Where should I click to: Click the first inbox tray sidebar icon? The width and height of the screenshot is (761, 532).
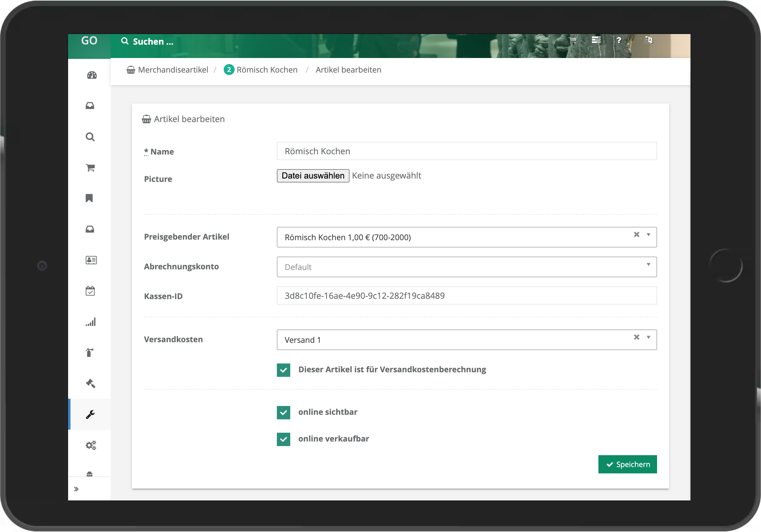pos(90,106)
